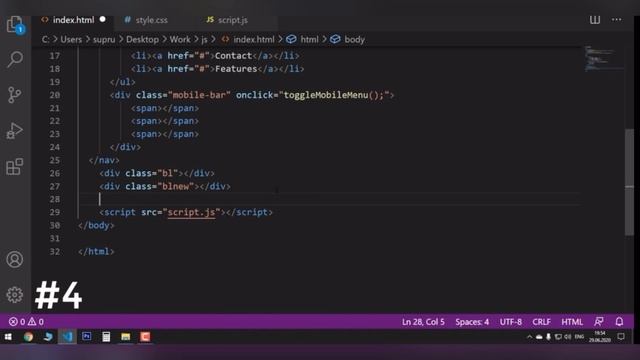
Task: Click the editor vertical scrollbar thumb
Action: [x=629, y=182]
